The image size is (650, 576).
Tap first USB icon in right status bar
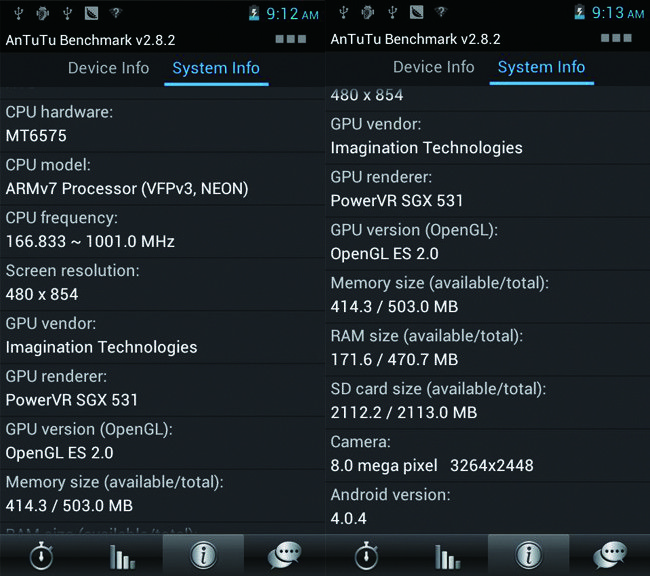[x=343, y=12]
